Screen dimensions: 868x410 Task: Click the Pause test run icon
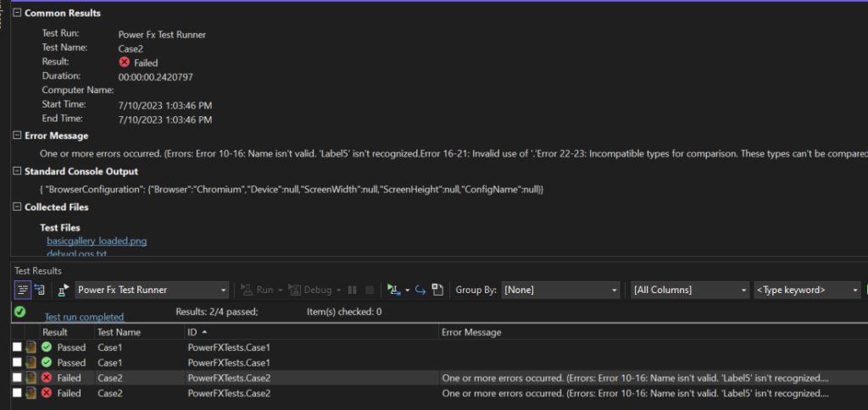pyautogui.click(x=352, y=290)
